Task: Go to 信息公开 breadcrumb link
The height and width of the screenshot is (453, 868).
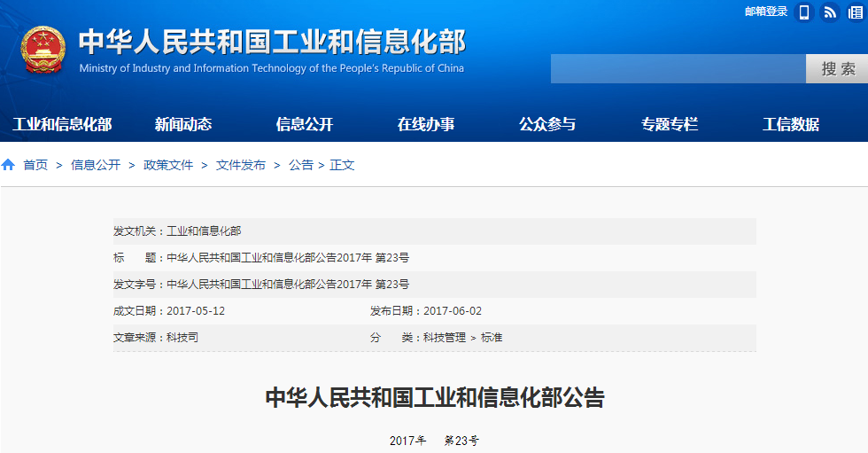Action: 96,165
